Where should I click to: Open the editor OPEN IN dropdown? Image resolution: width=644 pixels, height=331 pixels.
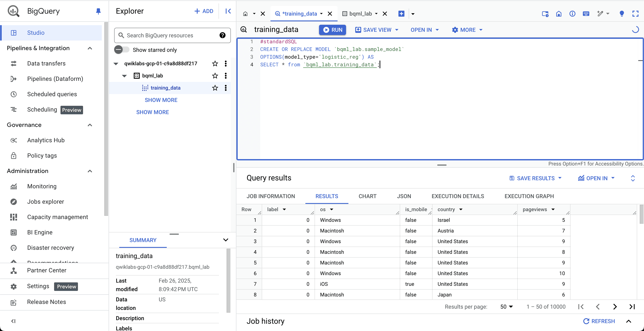pos(424,30)
